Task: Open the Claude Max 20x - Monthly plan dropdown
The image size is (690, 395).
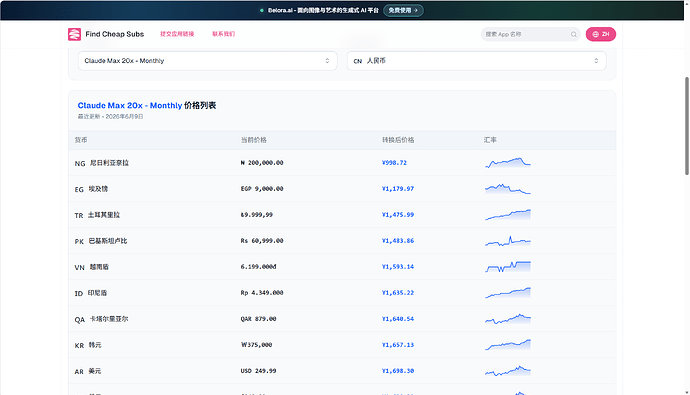Action: (x=208, y=61)
